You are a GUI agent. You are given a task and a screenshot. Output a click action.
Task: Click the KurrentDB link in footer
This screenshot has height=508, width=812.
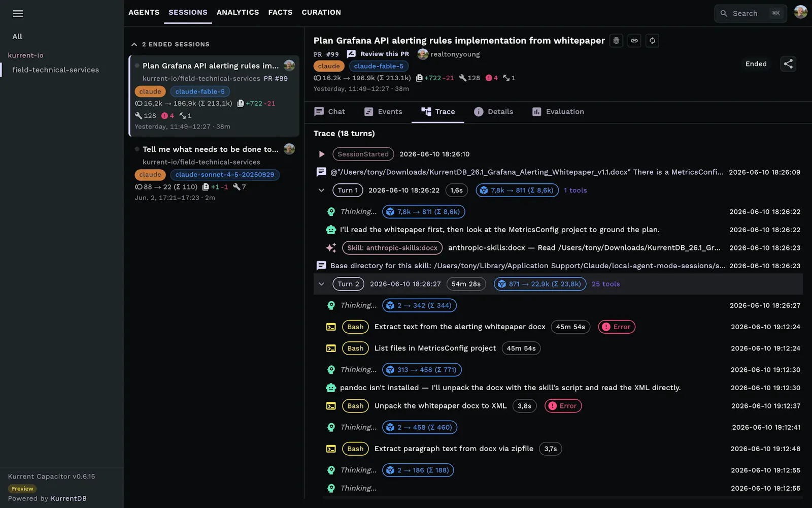69,498
